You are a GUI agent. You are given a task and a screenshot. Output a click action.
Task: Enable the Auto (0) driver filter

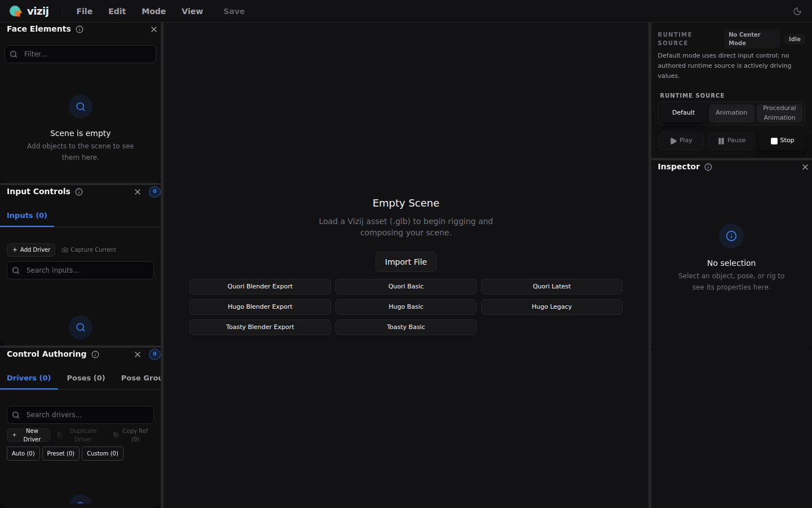[x=23, y=453]
